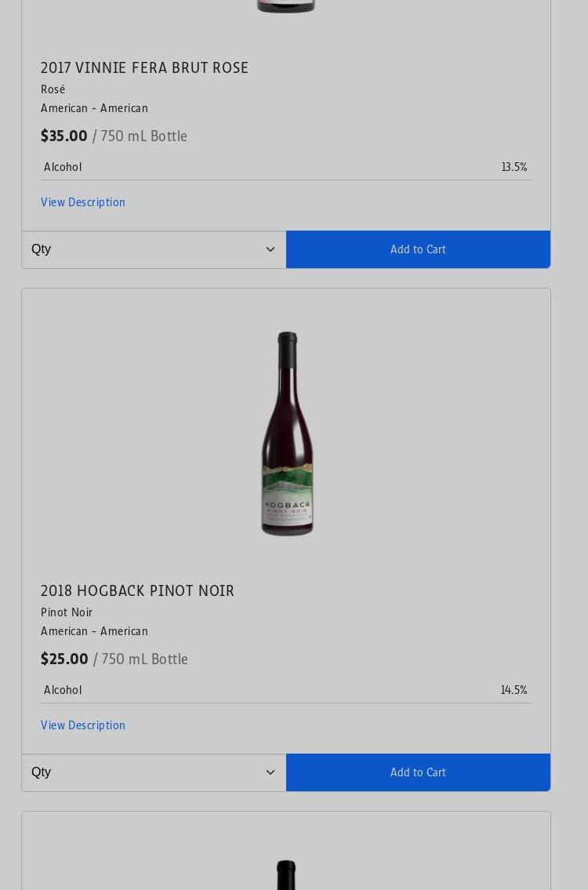View Description of 2018 Hogback Pinot Noir
Viewport: 588px width, 890px height.
83,725
